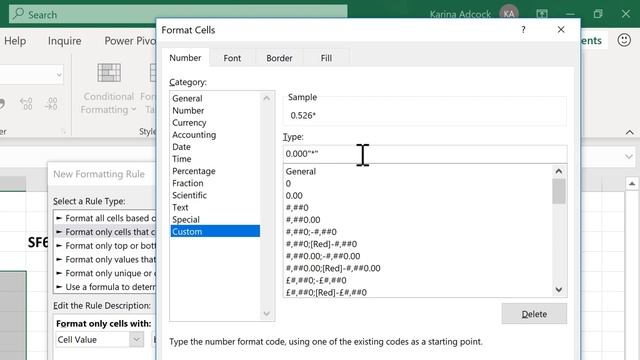Click the Format Cells help question mark

pos(523,29)
